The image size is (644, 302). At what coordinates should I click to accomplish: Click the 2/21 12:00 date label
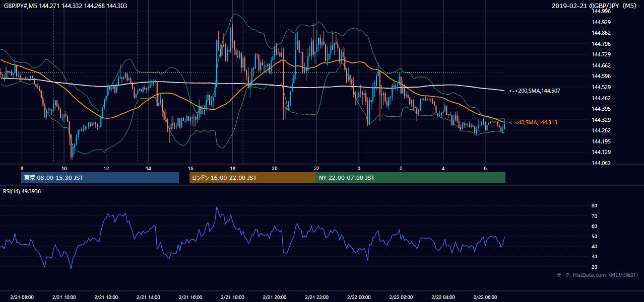click(106, 297)
